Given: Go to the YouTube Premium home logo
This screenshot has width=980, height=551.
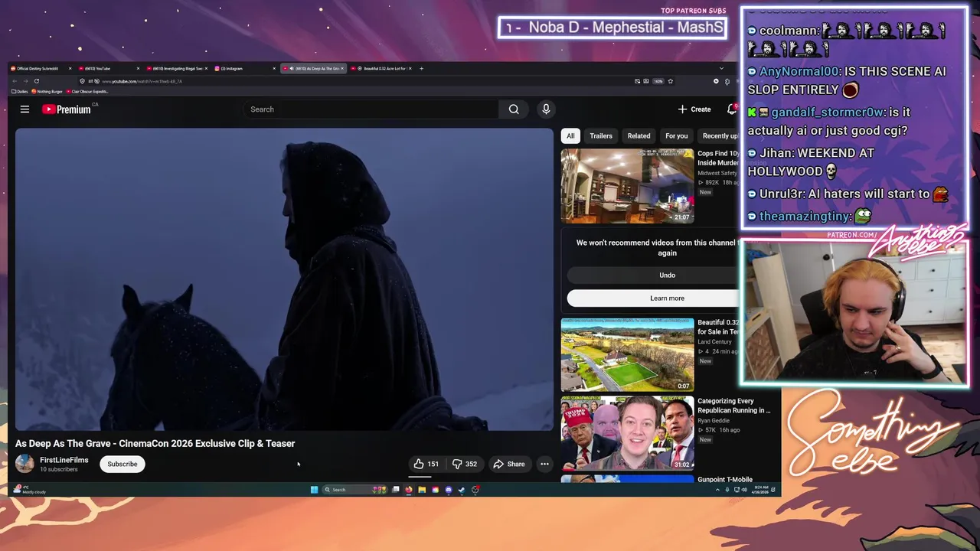Looking at the screenshot, I should 67,109.
